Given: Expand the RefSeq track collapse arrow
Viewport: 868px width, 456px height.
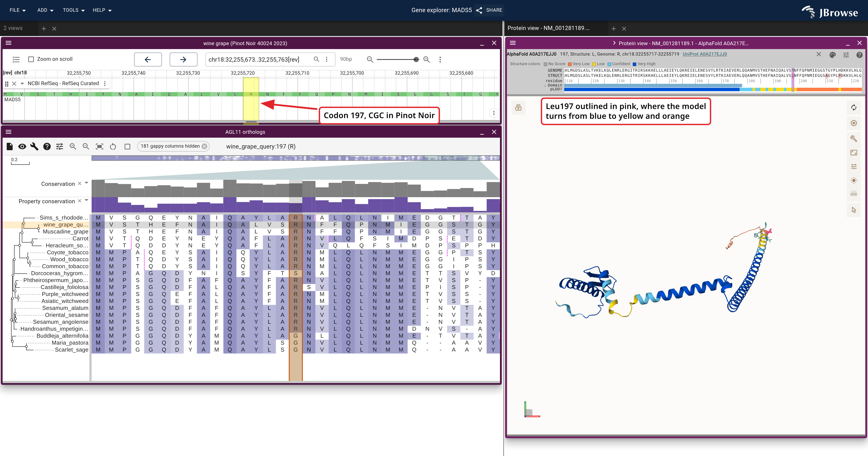Looking at the screenshot, I should point(22,83).
